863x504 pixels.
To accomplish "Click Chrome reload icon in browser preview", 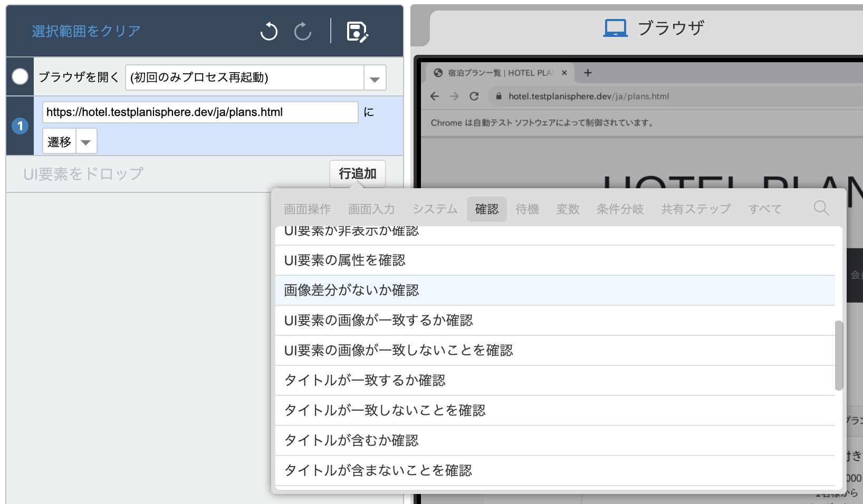I will (x=474, y=96).
